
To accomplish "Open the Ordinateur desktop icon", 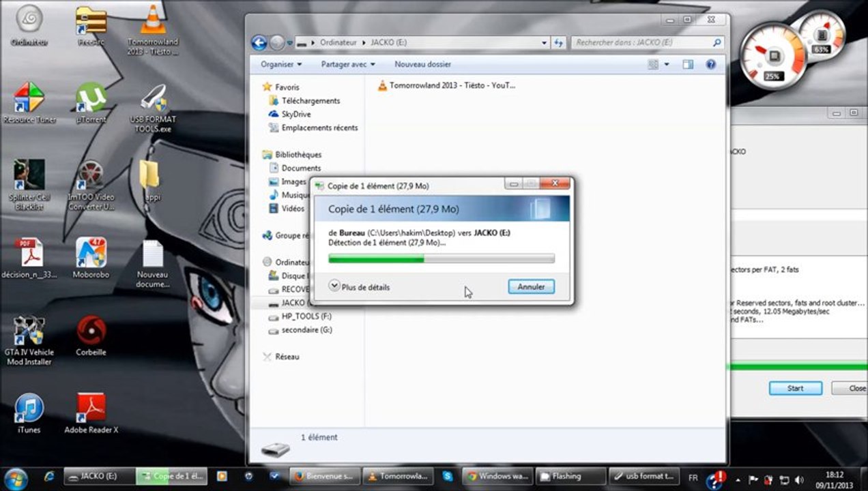I will pyautogui.click(x=29, y=25).
